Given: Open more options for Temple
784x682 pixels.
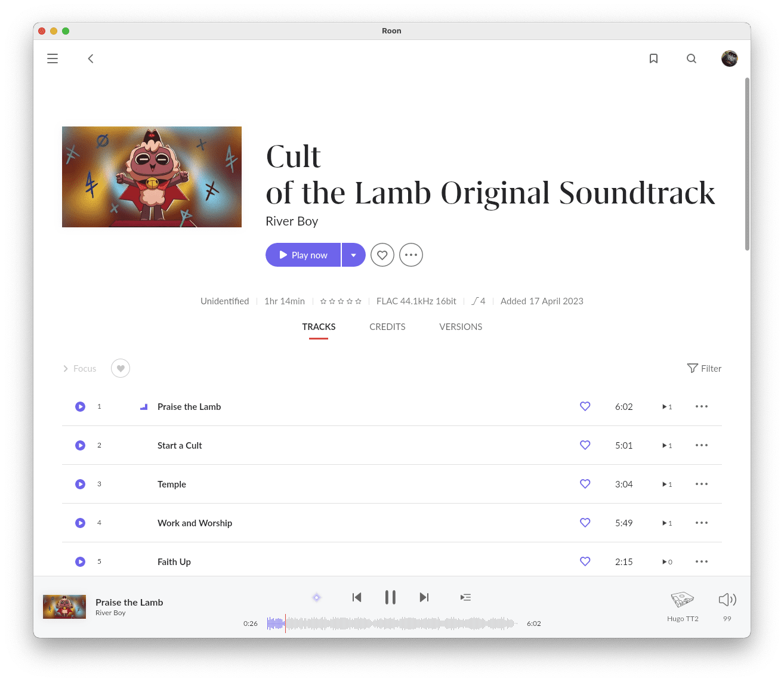Looking at the screenshot, I should point(702,484).
